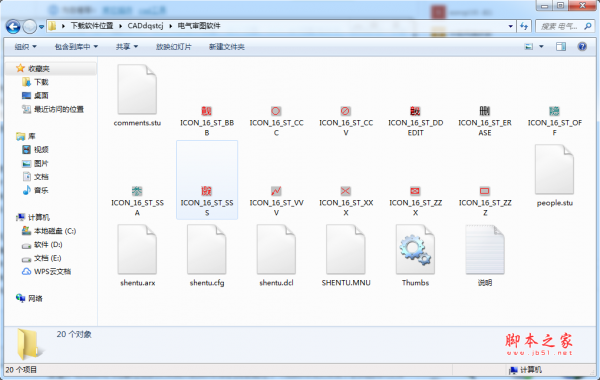Open the view options dropdown arrow

coord(541,47)
